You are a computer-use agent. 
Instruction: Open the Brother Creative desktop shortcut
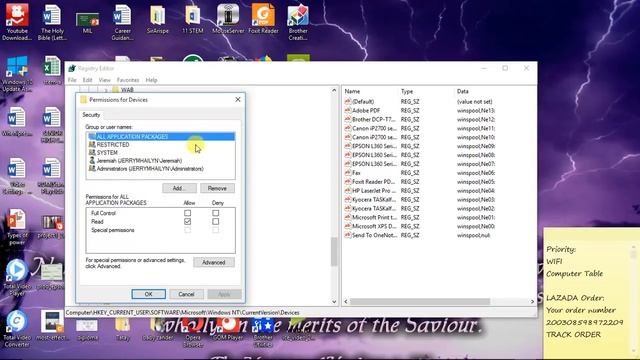pos(298,21)
